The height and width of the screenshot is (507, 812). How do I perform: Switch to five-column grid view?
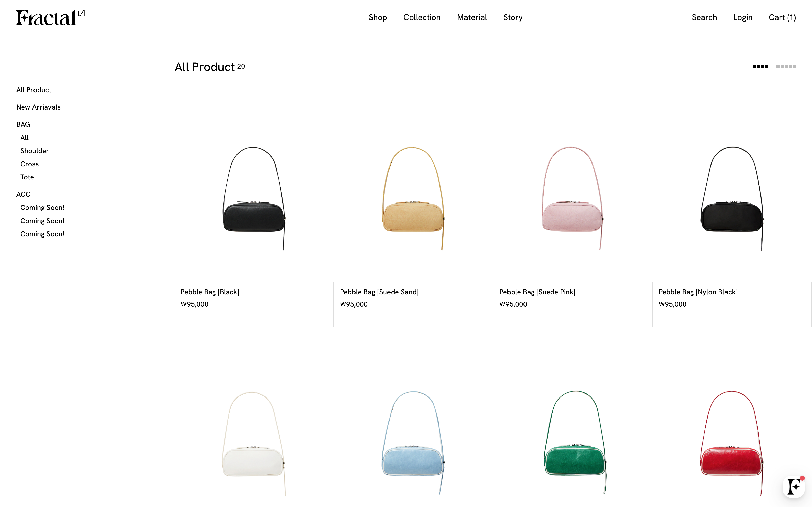(x=786, y=67)
